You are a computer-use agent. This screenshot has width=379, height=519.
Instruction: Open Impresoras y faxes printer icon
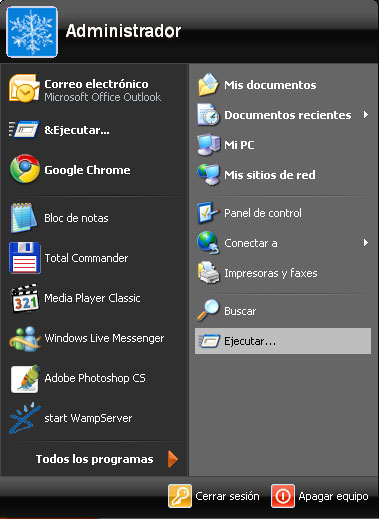(x=209, y=273)
